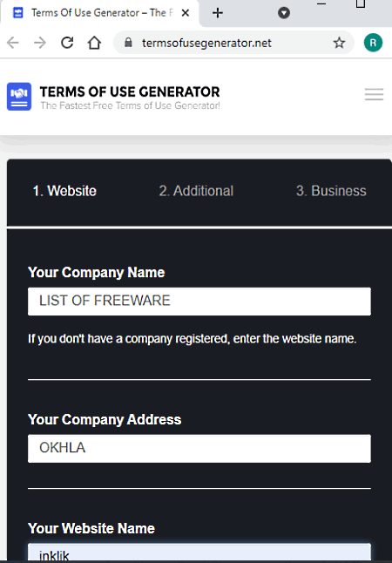Click the Your Website Name field

[199, 553]
